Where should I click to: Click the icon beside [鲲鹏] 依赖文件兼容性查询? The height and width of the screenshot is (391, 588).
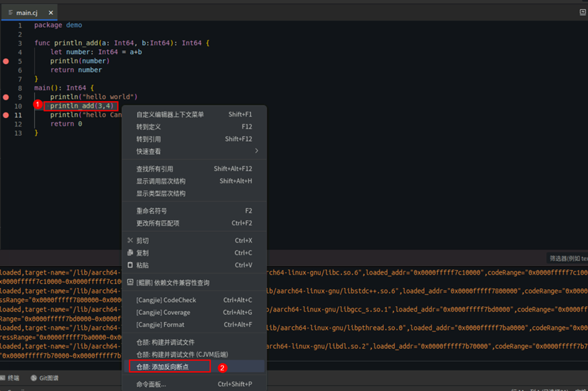130,282
